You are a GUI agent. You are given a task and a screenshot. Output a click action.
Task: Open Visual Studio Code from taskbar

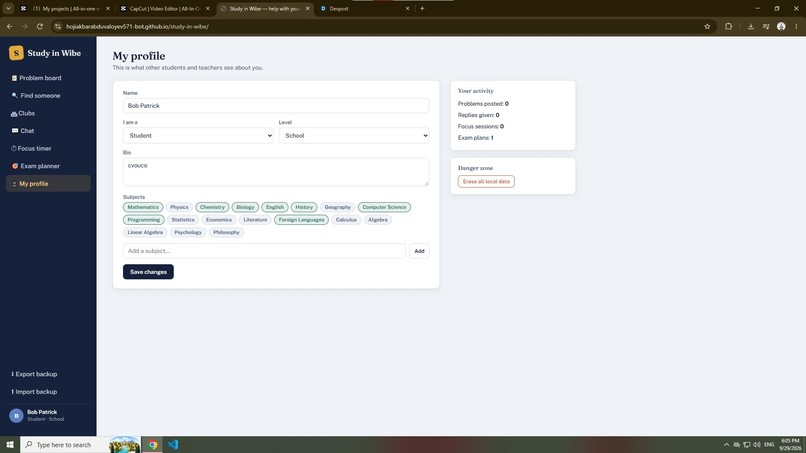173,445
